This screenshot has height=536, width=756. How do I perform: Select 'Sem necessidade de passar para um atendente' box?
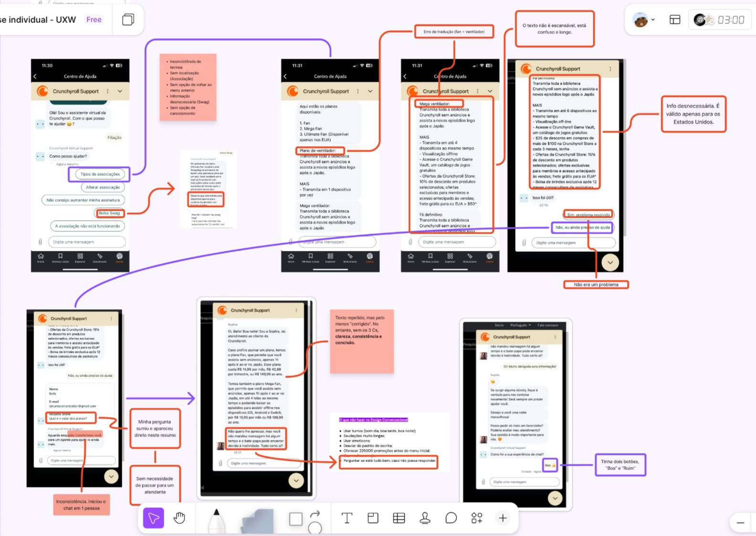click(155, 485)
